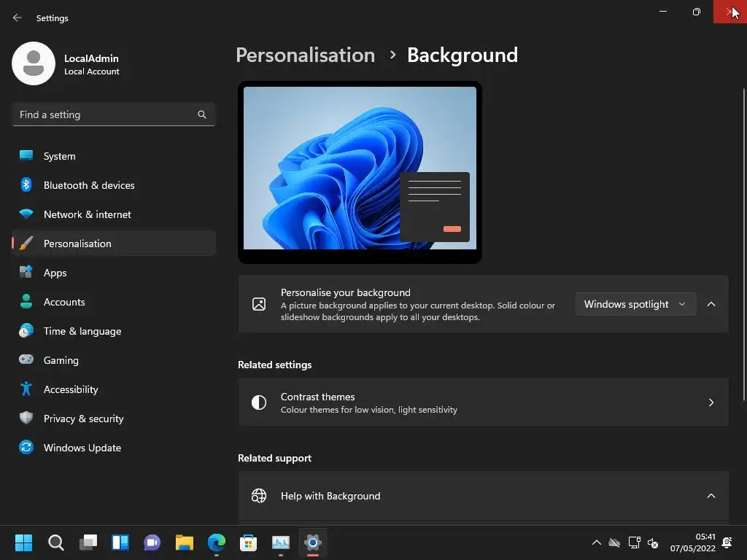747x560 pixels.
Task: Go back using the Settings back arrow
Action: [x=18, y=17]
